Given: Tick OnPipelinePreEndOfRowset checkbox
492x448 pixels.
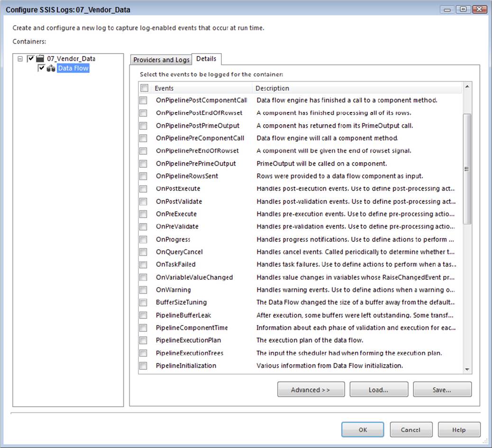Looking at the screenshot, I should (144, 151).
